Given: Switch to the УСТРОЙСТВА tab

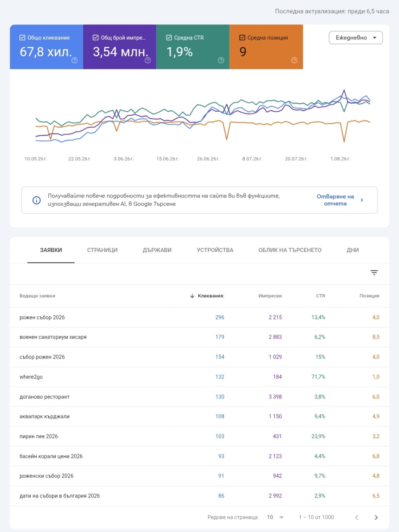Looking at the screenshot, I should 215,250.
